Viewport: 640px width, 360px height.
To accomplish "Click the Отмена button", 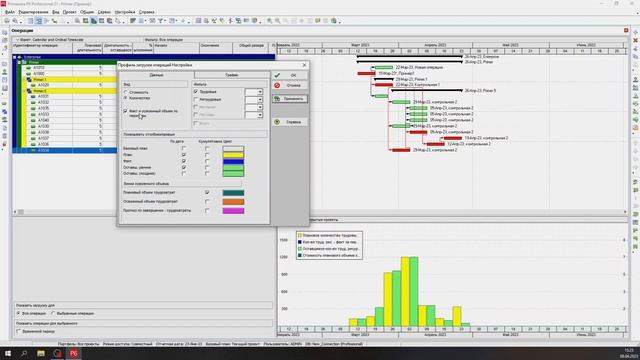I will pyautogui.click(x=290, y=85).
